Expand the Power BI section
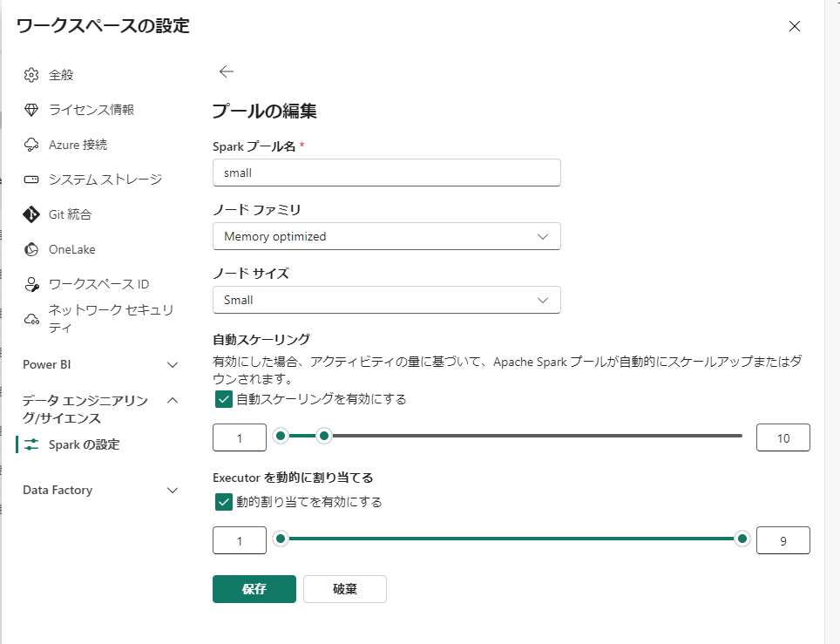Image resolution: width=840 pixels, height=644 pixels. pos(173,364)
